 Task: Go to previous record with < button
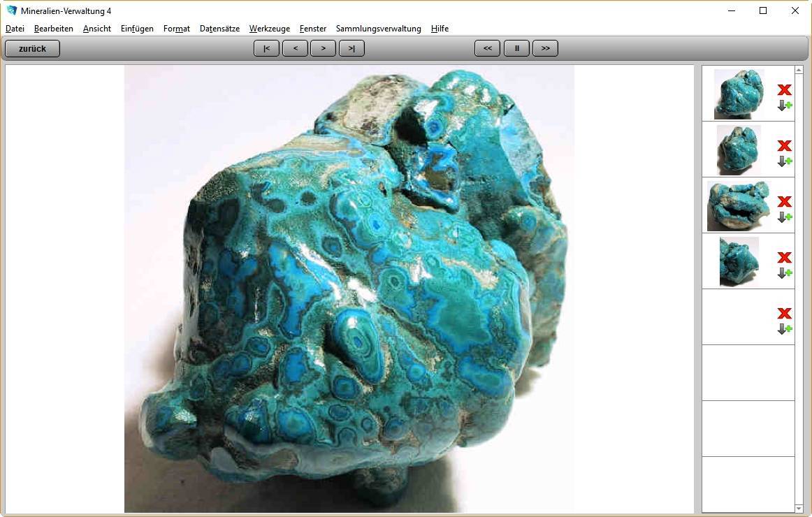coord(295,48)
